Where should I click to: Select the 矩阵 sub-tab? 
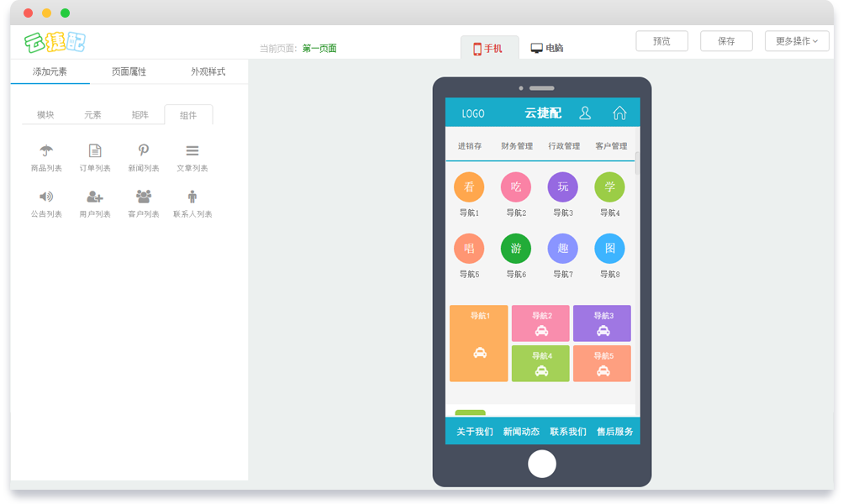coord(140,115)
